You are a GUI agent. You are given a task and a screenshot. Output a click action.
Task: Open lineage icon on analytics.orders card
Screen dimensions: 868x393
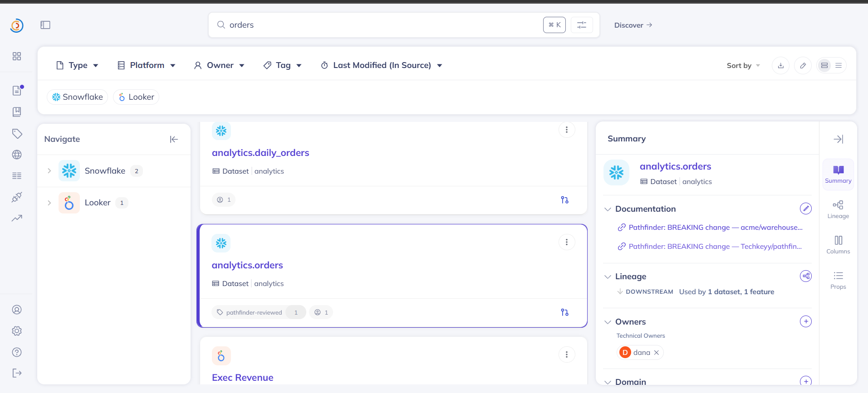565,312
